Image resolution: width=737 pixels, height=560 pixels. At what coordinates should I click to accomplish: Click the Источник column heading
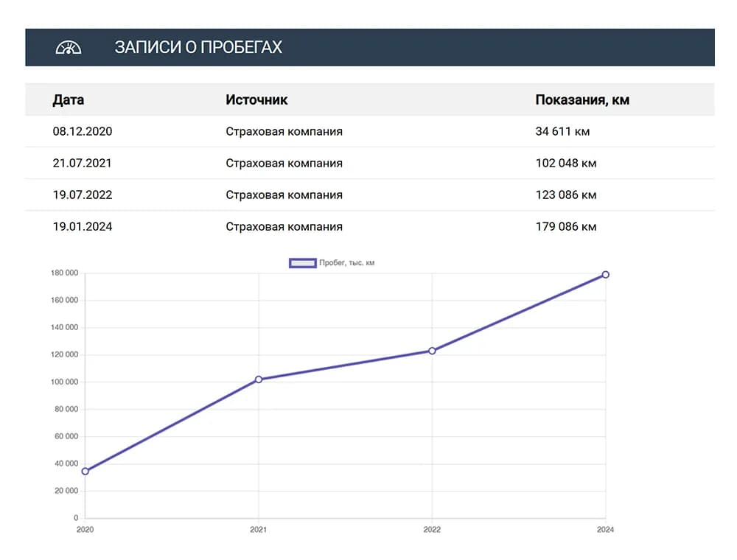256,99
